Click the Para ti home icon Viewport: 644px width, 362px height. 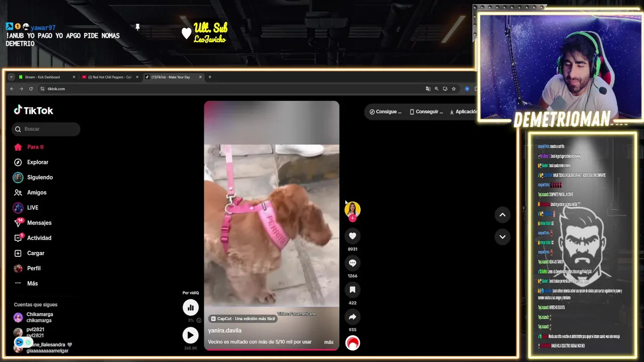18,147
